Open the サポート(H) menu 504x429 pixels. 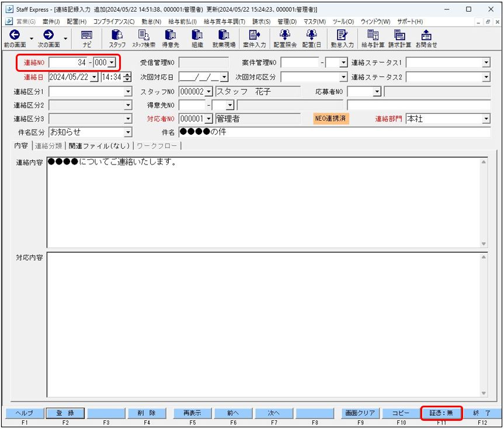(x=410, y=22)
